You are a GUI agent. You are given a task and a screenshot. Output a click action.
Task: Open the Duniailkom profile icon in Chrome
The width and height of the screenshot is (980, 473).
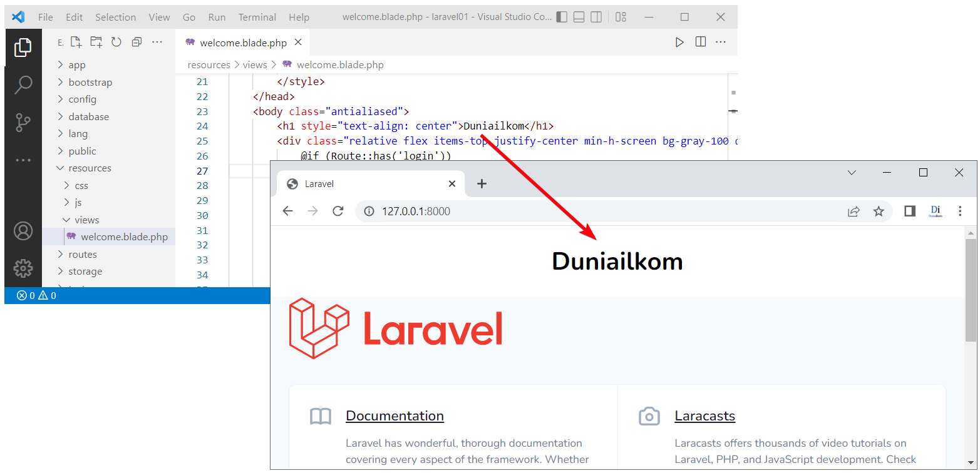pyautogui.click(x=936, y=211)
